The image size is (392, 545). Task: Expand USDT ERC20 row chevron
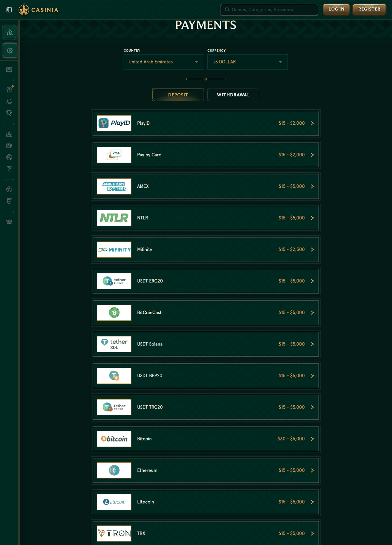(x=312, y=281)
